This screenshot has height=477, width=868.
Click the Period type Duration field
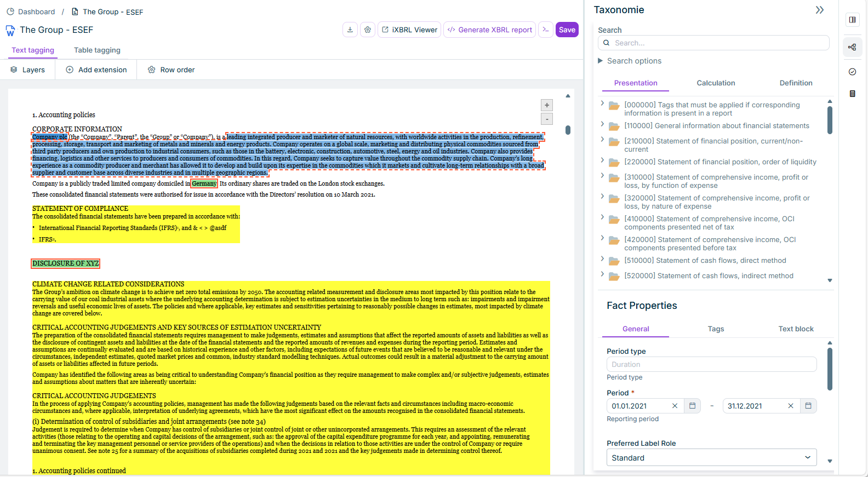(x=711, y=364)
